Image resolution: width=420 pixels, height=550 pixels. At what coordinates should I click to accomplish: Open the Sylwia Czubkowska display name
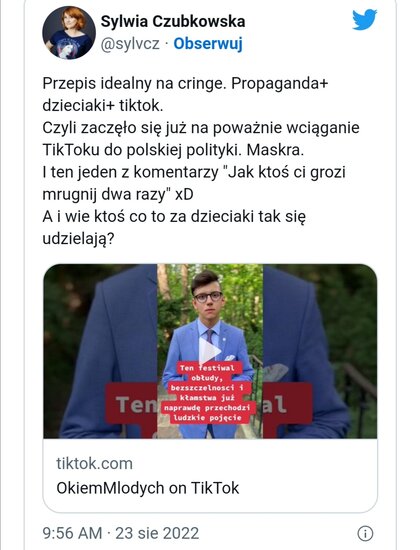173,21
